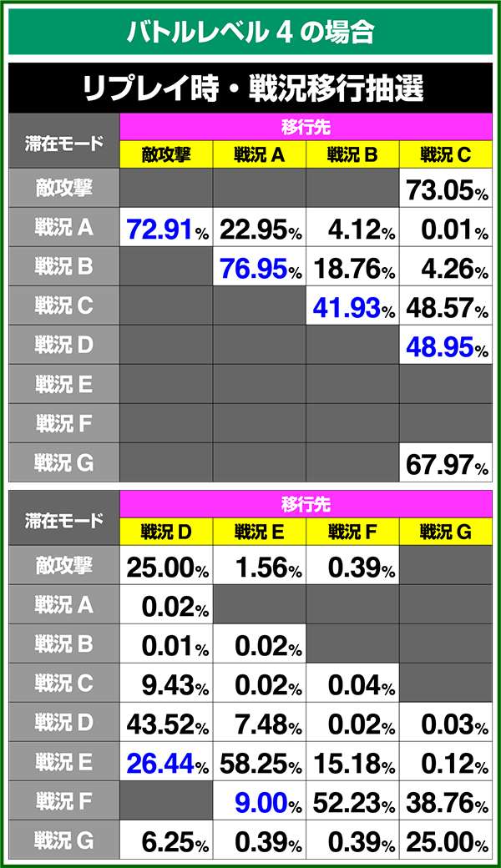Image resolution: width=501 pixels, height=868 pixels.
Task: Choose the 52.23% value cell
Action: pos(352,801)
